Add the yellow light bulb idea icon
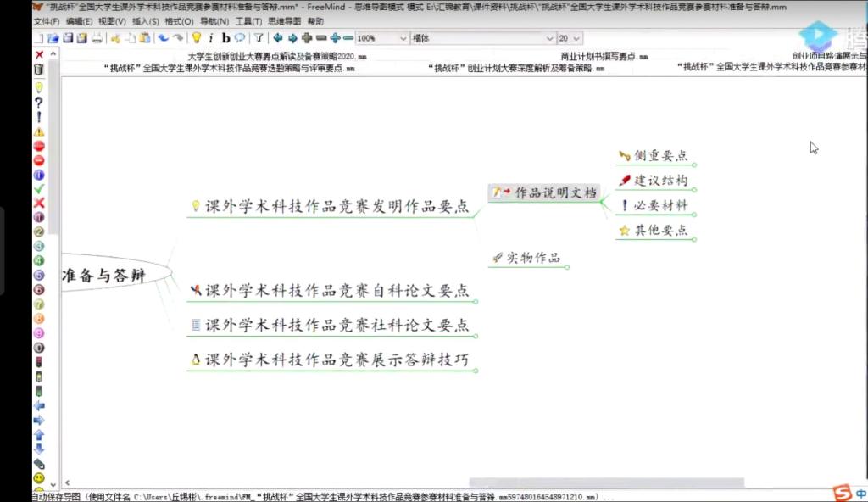 click(39, 87)
